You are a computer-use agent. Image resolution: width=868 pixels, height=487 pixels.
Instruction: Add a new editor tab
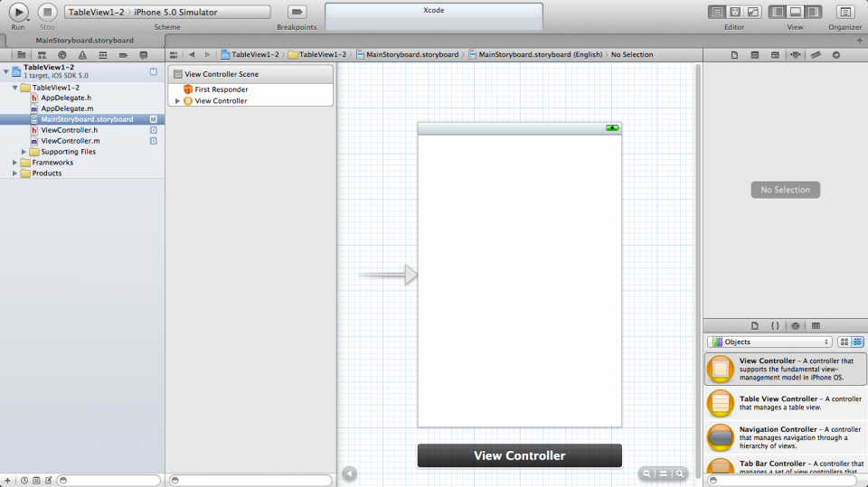pos(859,41)
